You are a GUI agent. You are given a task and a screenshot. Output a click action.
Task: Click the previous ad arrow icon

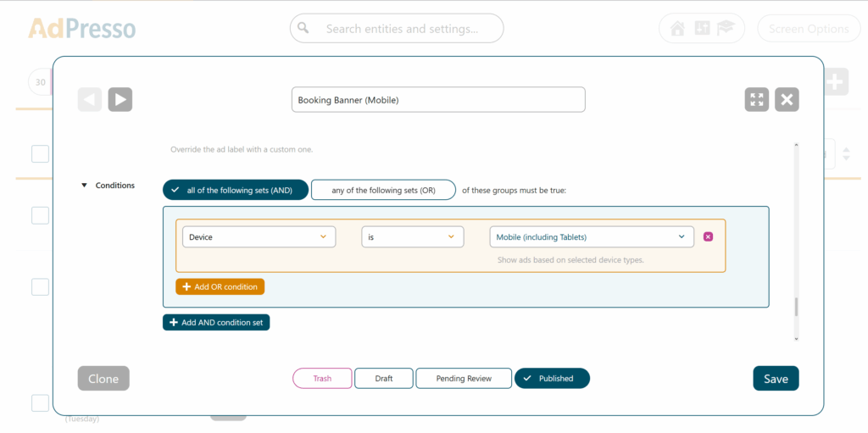coord(90,100)
